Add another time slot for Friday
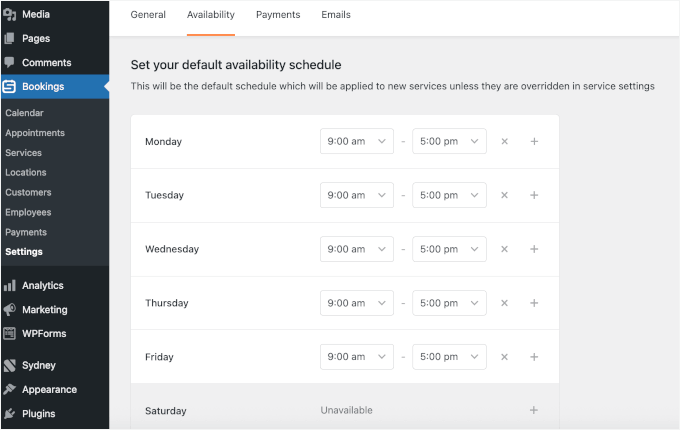This screenshot has width=680, height=430. (x=534, y=357)
